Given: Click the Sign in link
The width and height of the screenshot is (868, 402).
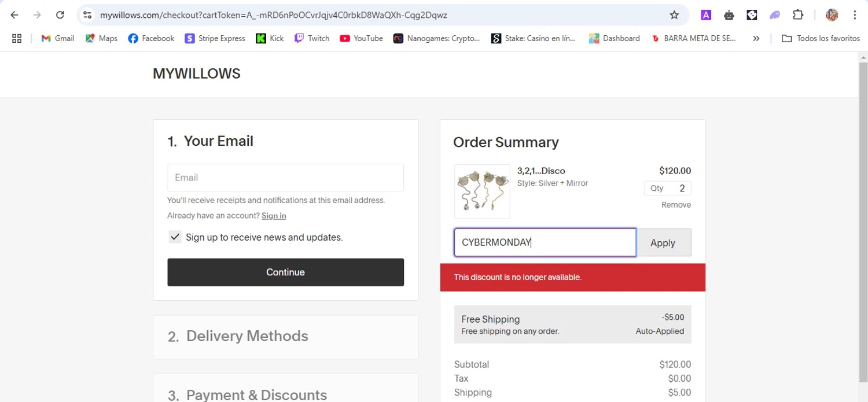Looking at the screenshot, I should 274,216.
